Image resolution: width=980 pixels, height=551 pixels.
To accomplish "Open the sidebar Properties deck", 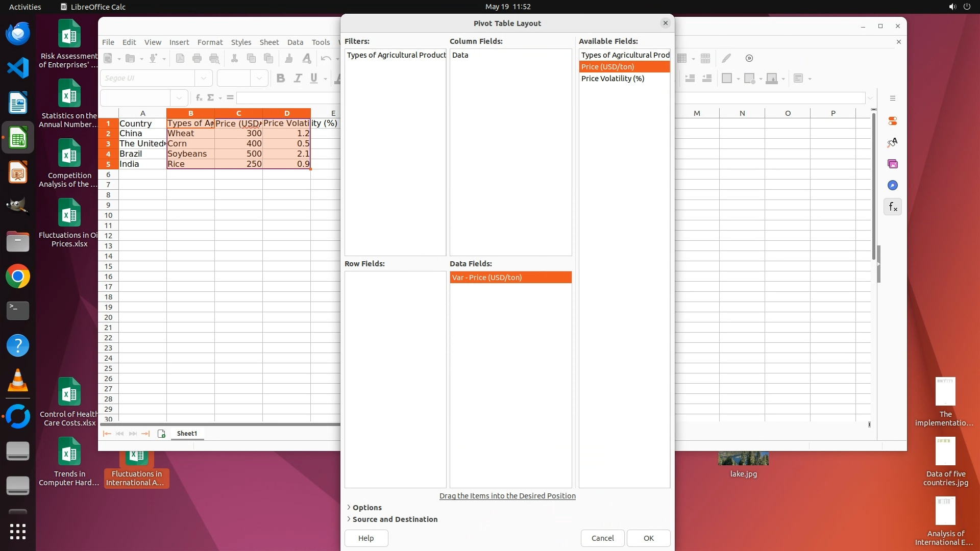I will 892,121.
